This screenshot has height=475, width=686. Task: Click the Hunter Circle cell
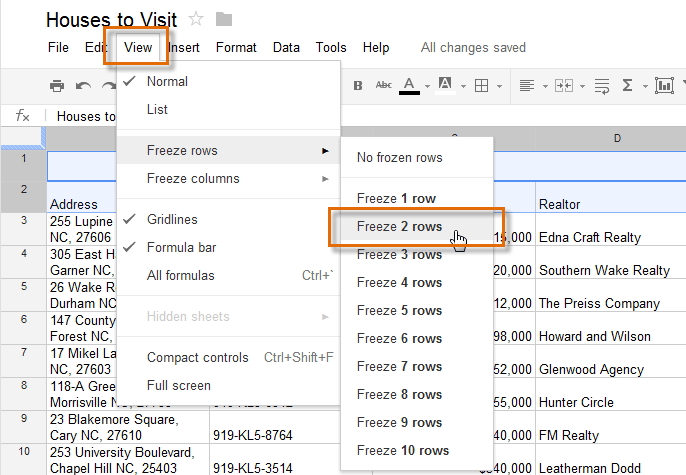611,394
